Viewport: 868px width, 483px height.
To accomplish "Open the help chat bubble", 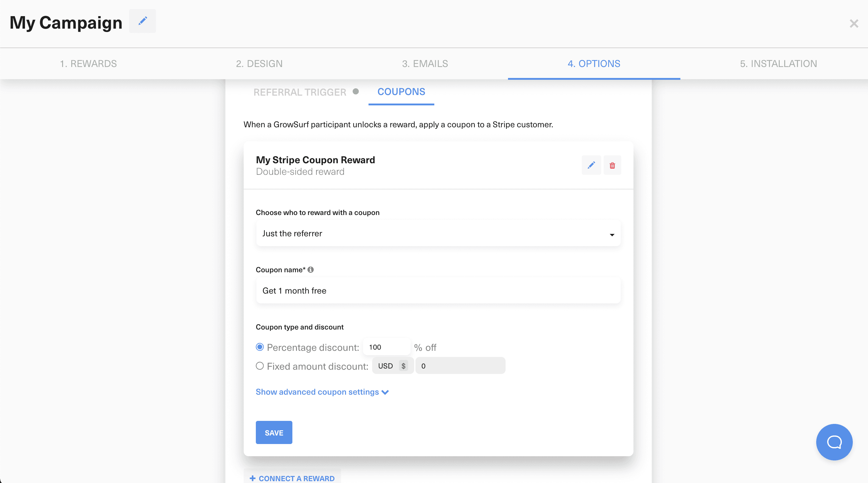I will [x=834, y=442].
